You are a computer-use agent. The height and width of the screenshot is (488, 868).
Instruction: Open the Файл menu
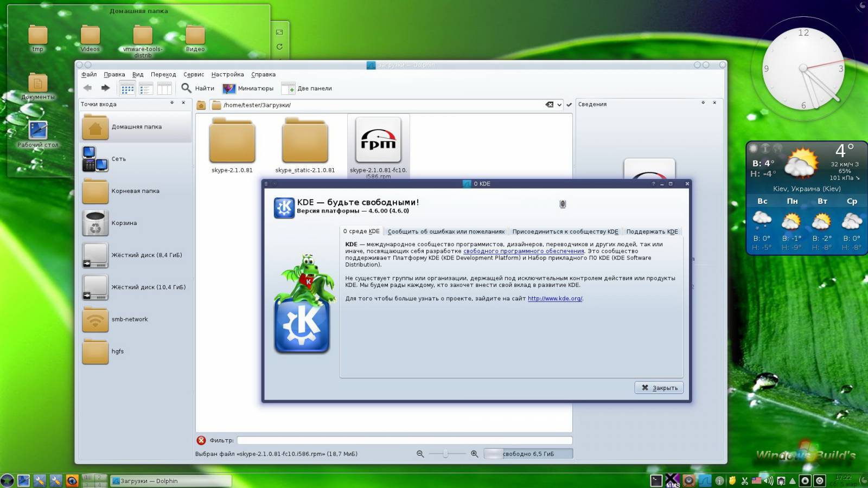coord(89,74)
